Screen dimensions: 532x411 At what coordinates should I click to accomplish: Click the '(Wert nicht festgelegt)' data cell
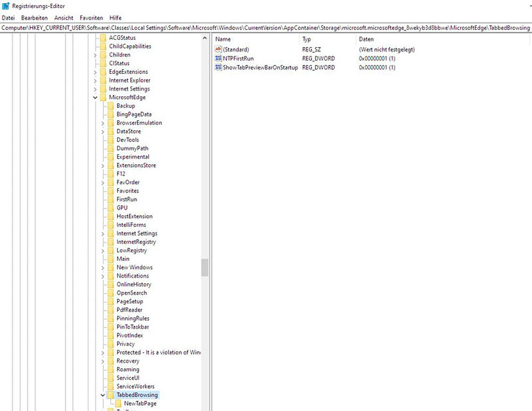pos(387,50)
